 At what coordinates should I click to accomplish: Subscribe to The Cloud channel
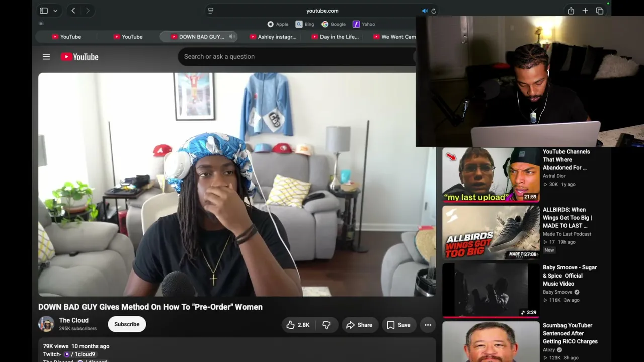127,324
